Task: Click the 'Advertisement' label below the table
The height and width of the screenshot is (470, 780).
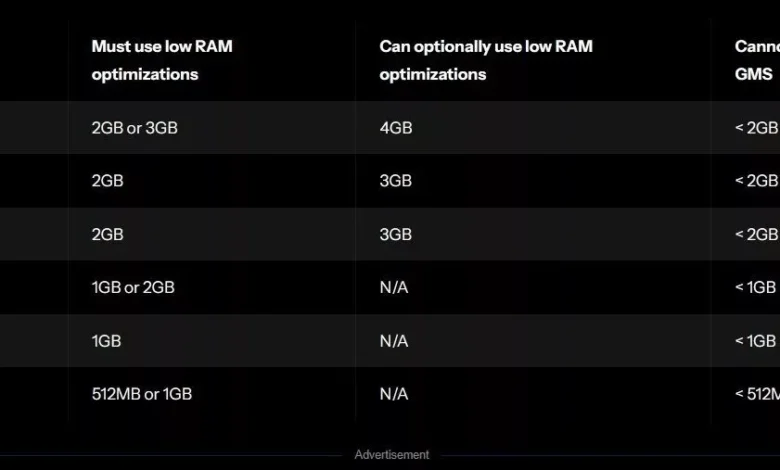Action: (x=391, y=455)
